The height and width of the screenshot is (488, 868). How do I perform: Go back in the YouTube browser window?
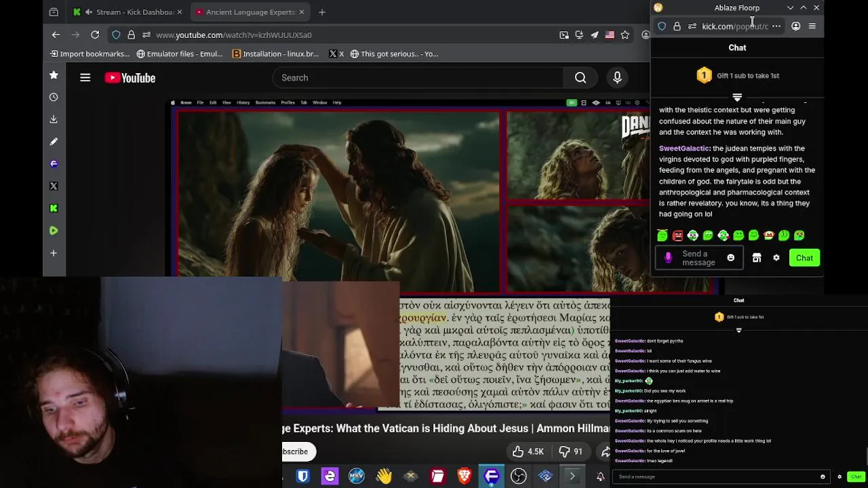click(x=56, y=35)
